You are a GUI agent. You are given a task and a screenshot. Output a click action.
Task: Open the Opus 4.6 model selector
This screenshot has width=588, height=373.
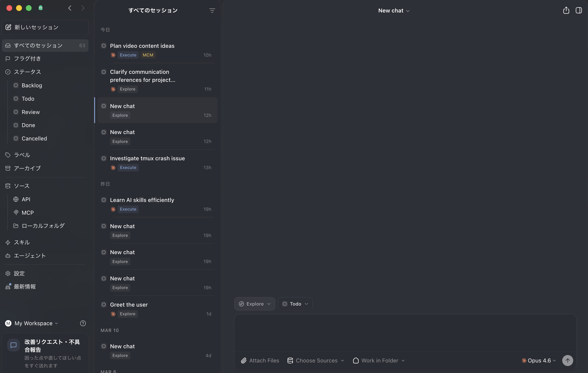pyautogui.click(x=539, y=361)
